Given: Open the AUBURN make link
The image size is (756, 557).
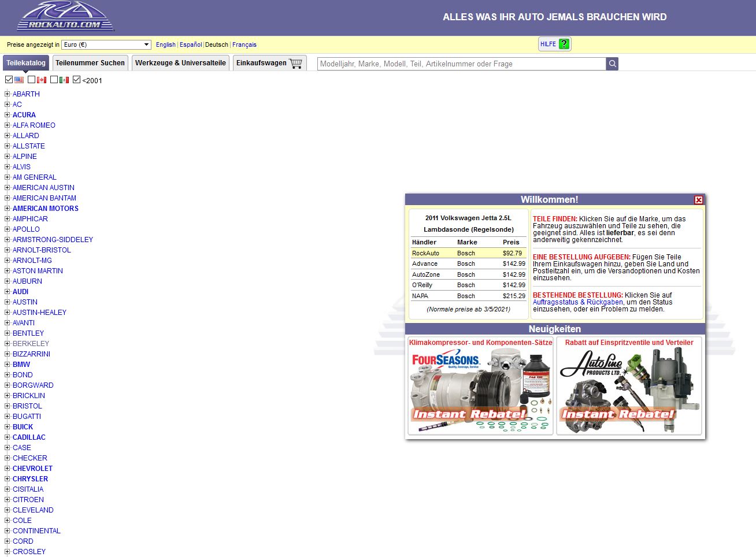Looking at the screenshot, I should tap(27, 281).
